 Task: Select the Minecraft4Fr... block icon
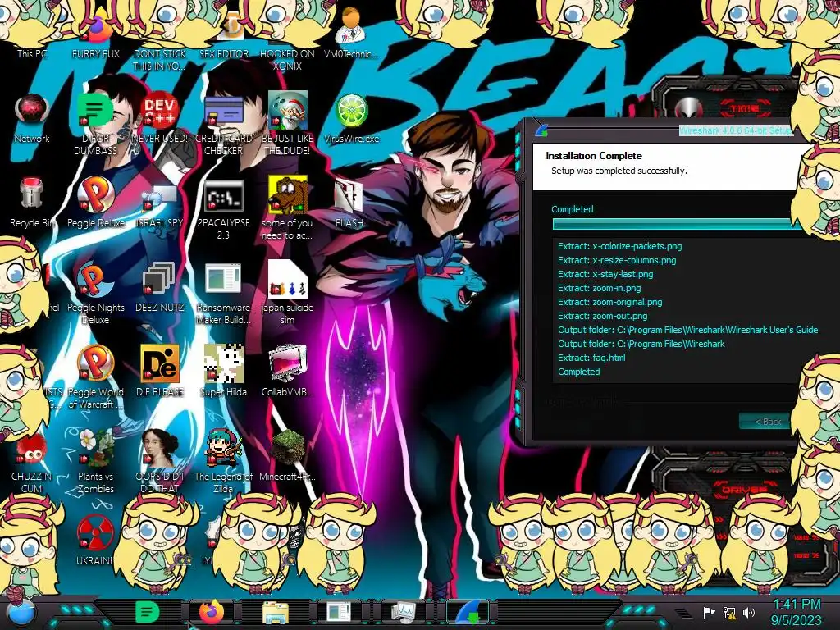[288, 455]
